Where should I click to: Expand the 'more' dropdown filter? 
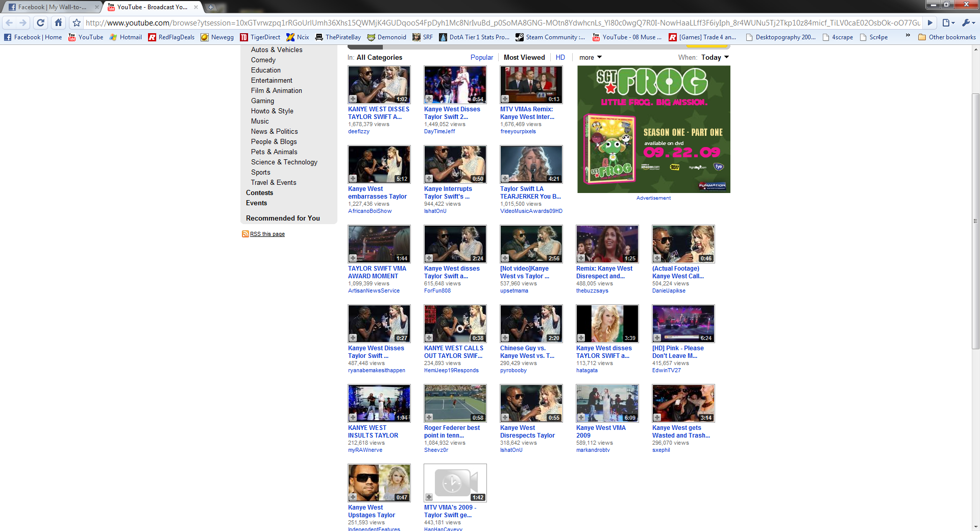591,57
